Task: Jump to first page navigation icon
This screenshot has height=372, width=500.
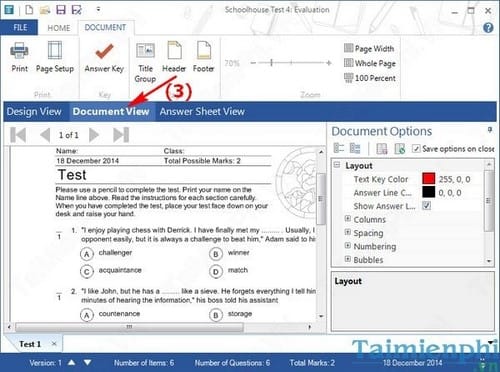Action: 18,135
